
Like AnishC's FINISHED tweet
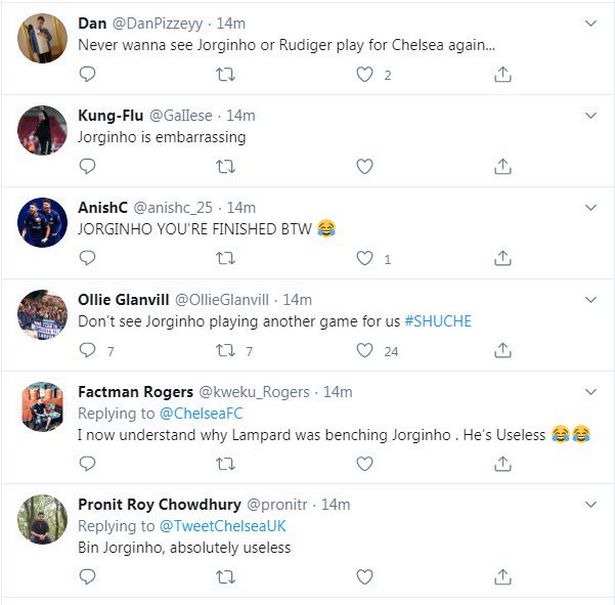365,258
